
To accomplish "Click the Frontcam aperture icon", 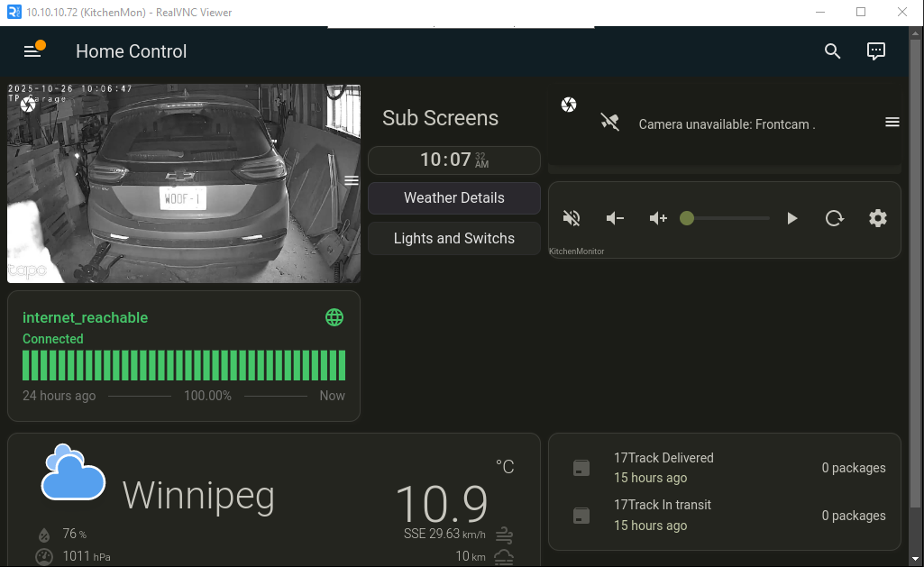I will (569, 105).
